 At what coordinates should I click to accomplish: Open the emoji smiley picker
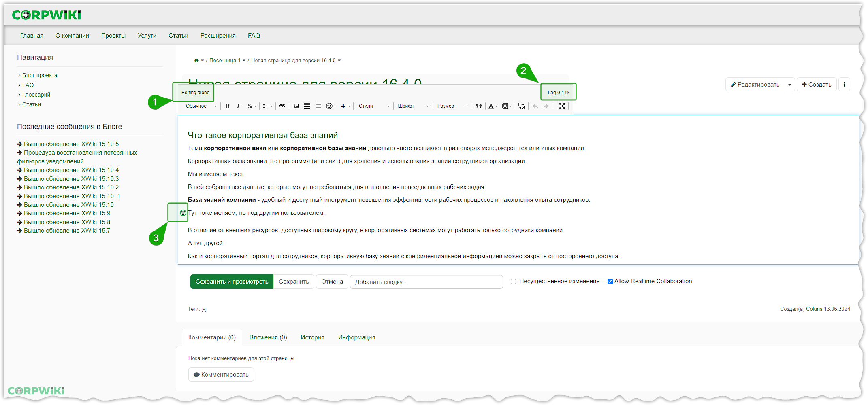pos(331,106)
